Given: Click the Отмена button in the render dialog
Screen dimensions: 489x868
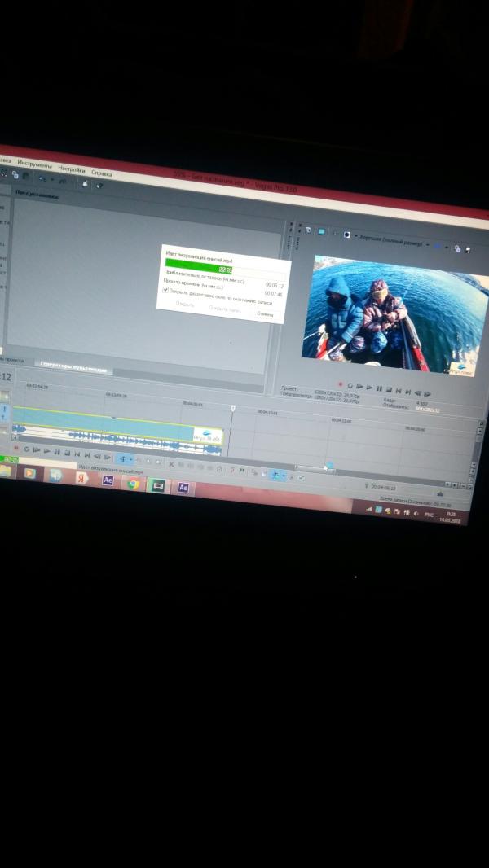Looking at the screenshot, I should [265, 313].
